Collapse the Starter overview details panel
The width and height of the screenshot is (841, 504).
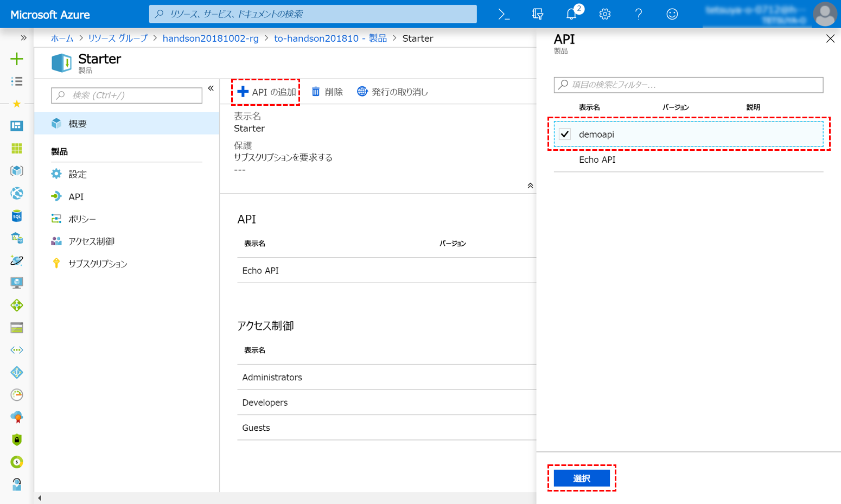point(530,185)
